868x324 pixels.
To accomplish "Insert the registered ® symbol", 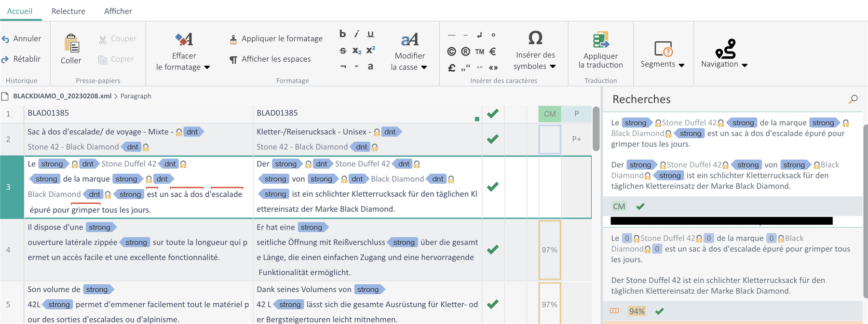I will click(465, 51).
